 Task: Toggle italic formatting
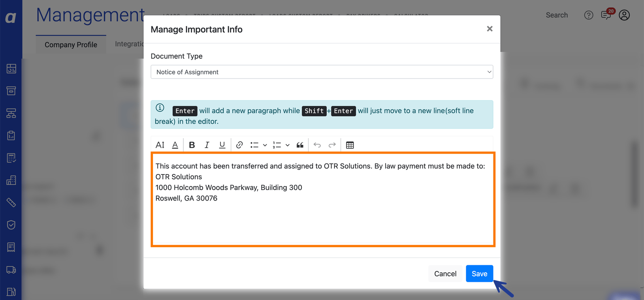pos(207,145)
